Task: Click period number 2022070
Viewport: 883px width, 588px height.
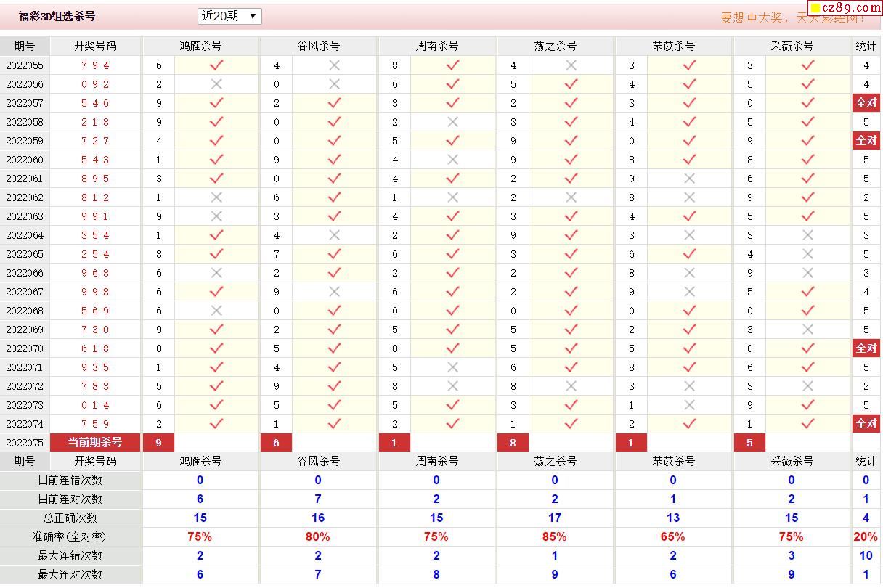Action: 25,348
